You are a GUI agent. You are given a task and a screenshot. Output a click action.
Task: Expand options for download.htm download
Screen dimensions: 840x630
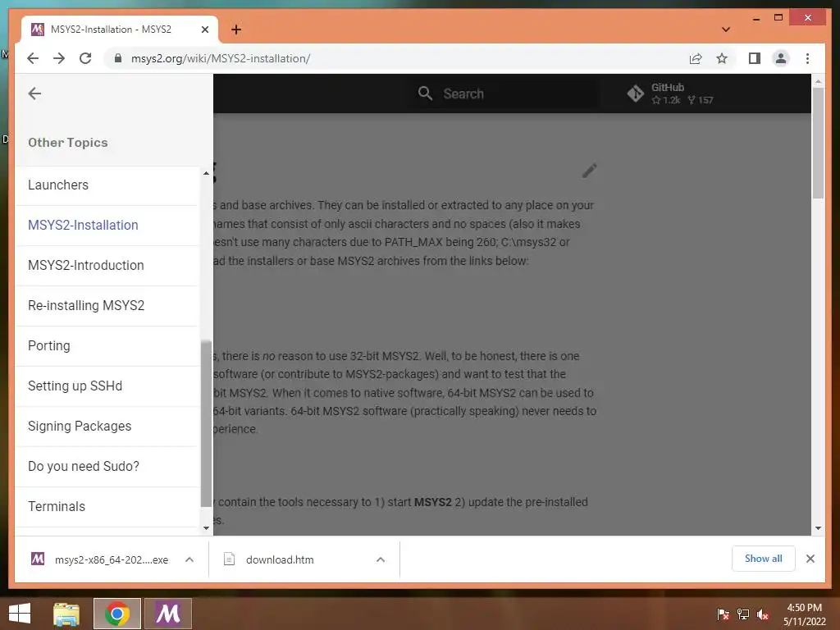(x=381, y=559)
